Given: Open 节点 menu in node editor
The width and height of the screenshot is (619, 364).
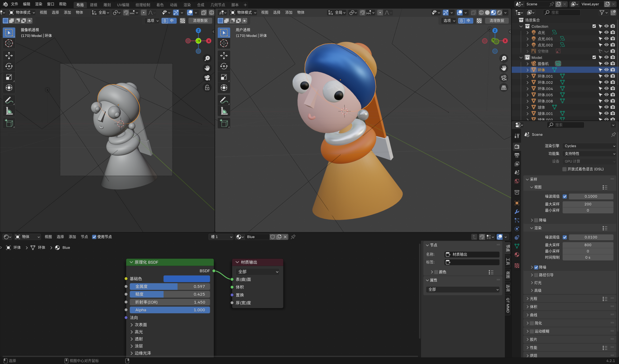Looking at the screenshot, I should pyautogui.click(x=84, y=237).
